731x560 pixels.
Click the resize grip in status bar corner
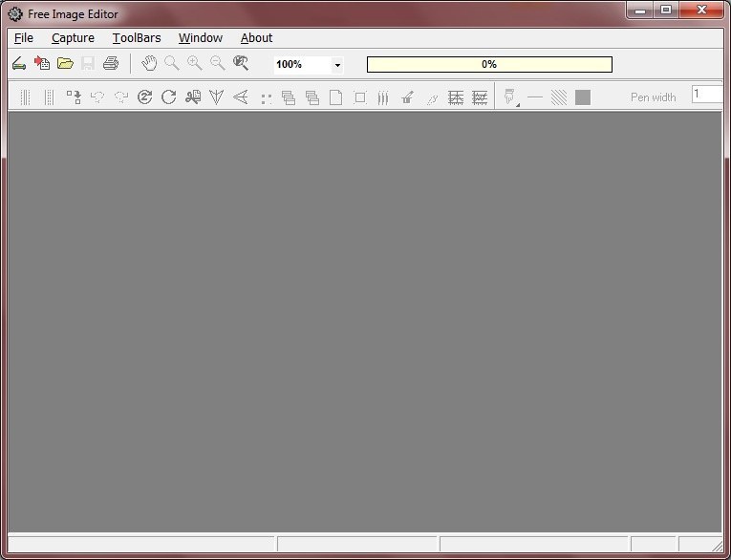717,546
